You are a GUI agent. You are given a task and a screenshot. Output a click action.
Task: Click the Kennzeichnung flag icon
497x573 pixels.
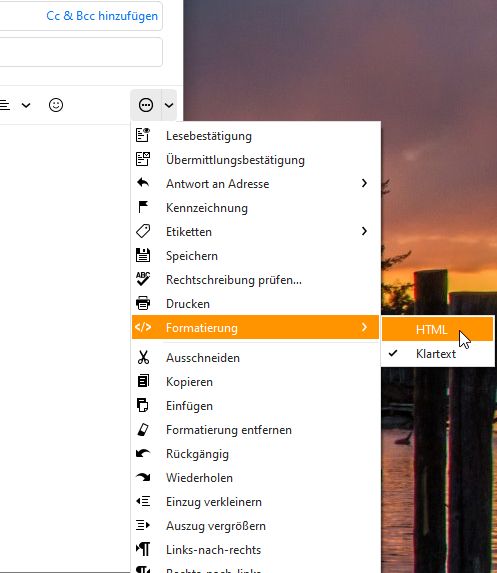[x=143, y=207]
